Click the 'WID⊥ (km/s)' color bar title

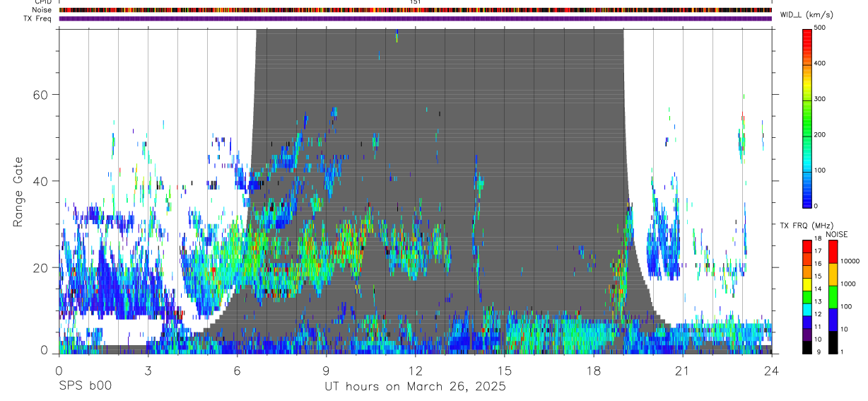[808, 15]
